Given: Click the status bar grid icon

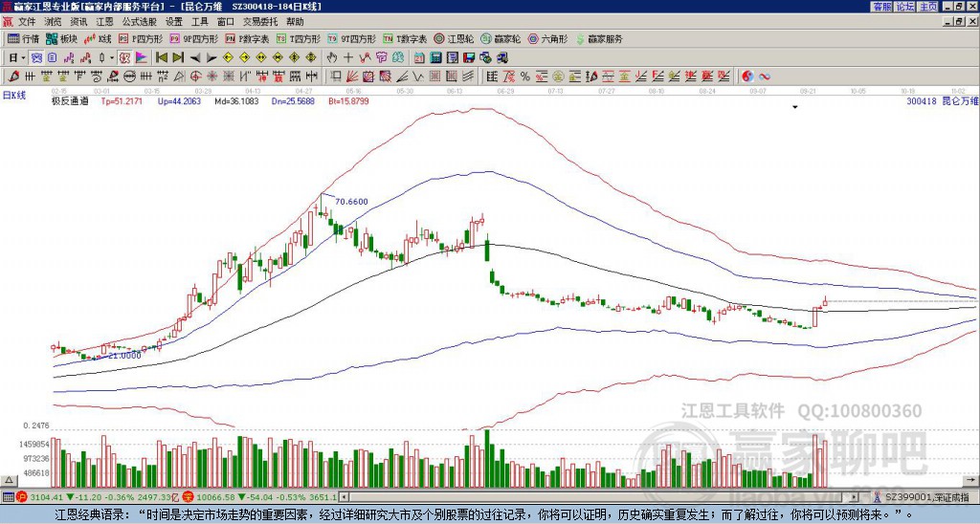Looking at the screenshot, I should 8,497.
